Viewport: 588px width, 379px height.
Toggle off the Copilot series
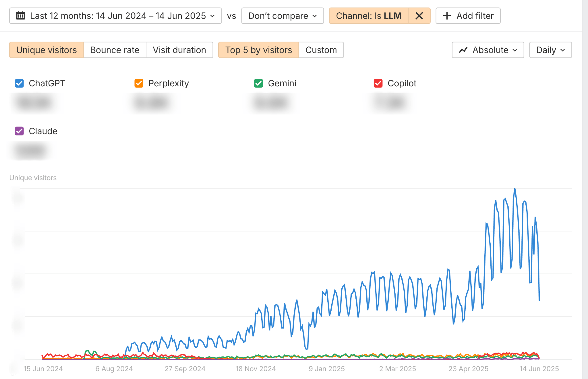378,83
